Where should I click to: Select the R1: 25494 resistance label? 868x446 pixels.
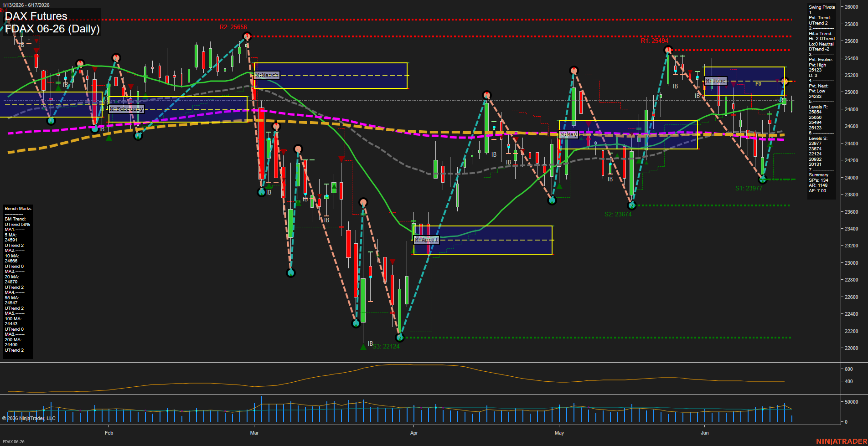point(655,41)
